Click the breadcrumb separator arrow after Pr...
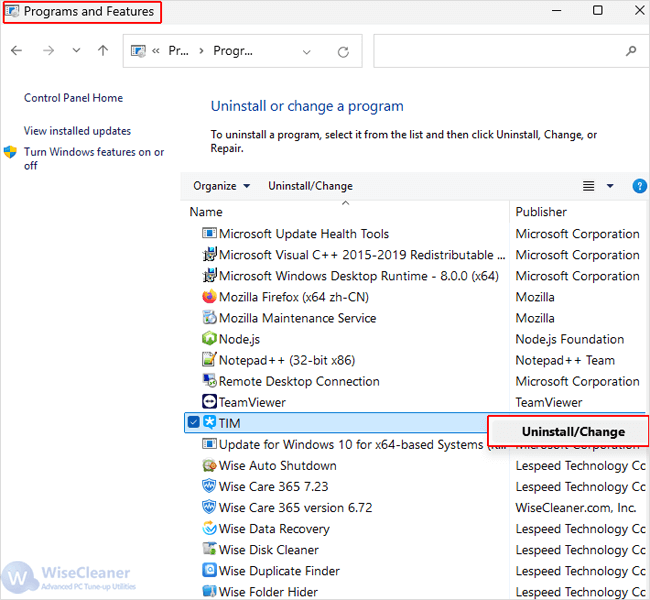 (x=201, y=51)
